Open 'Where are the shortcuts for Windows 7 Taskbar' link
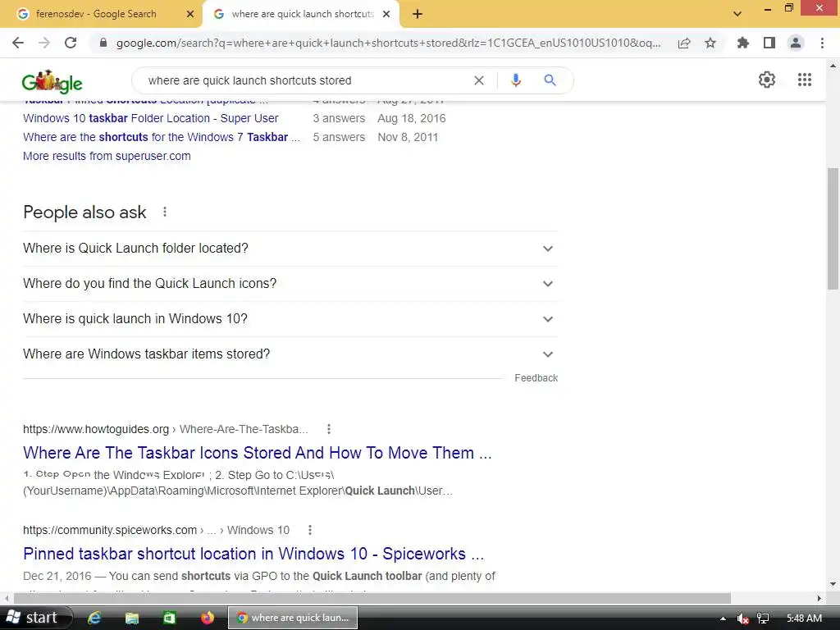 (162, 137)
